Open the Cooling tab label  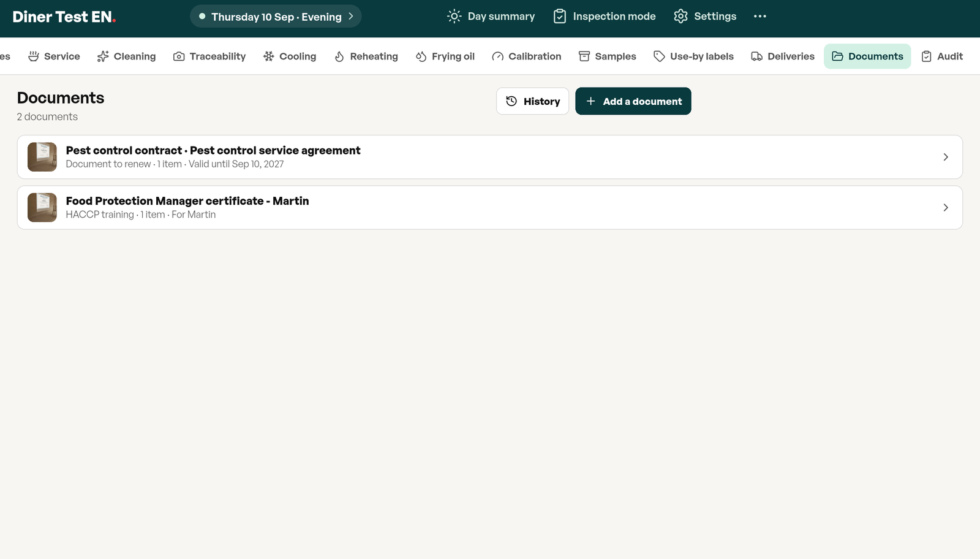point(298,56)
